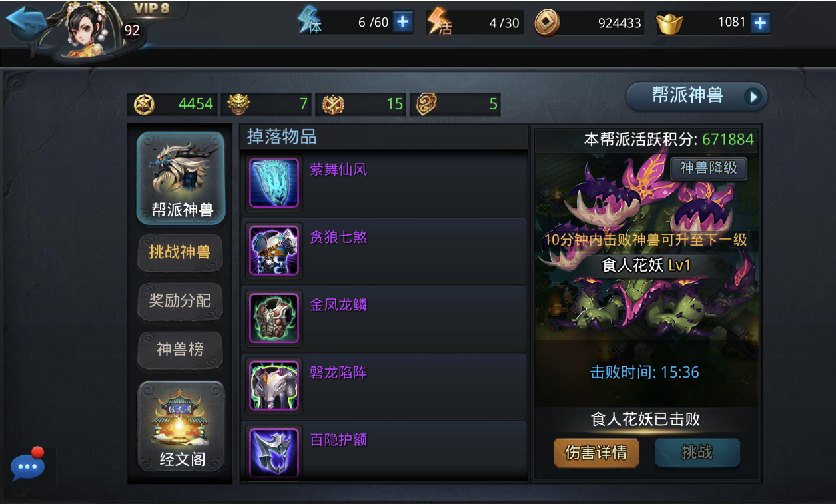
Task: Click the copper coin currency icon
Action: coord(547,23)
